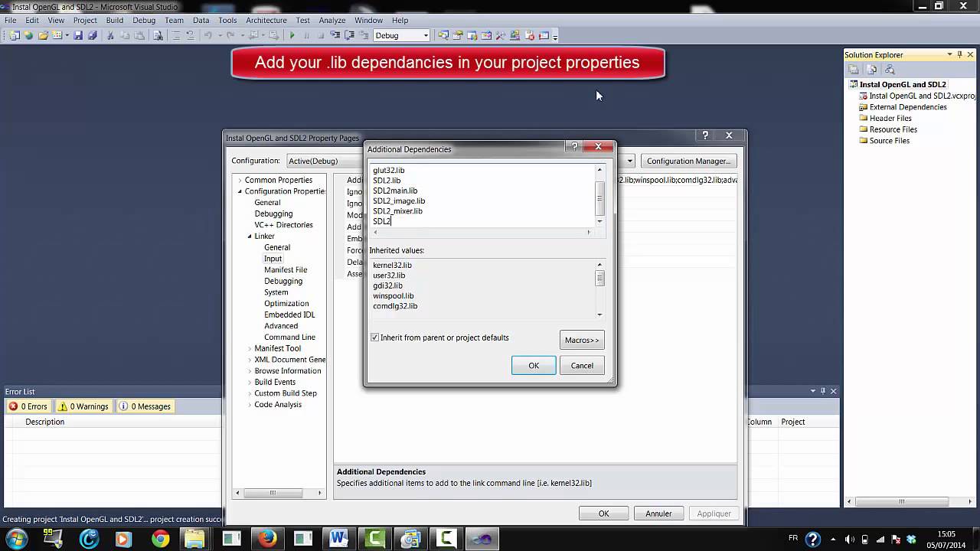The height and width of the screenshot is (551, 980).
Task: Click the Toolbox wrench icon in toolbar
Action: coord(500,35)
